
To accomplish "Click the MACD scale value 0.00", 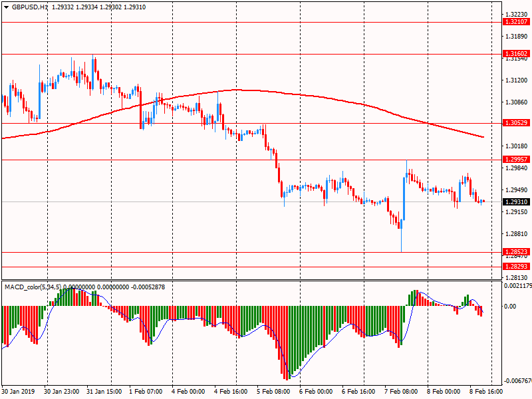I will coord(510,306).
